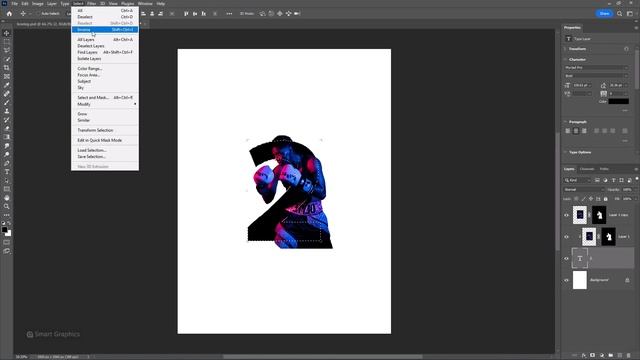Create new adjustment layer icon
Image resolution: width=640 pixels, height=360 pixels.
coord(602,356)
